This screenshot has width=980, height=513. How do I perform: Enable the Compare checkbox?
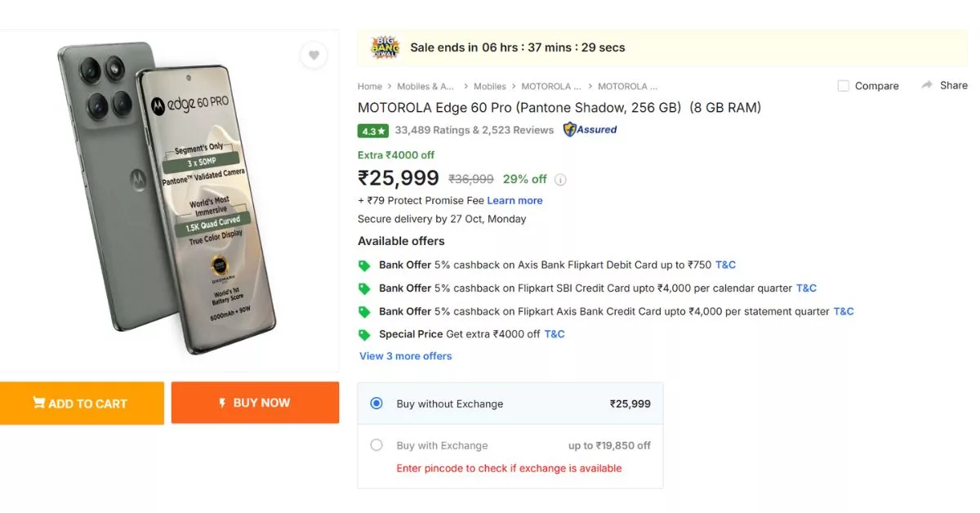pyautogui.click(x=842, y=85)
